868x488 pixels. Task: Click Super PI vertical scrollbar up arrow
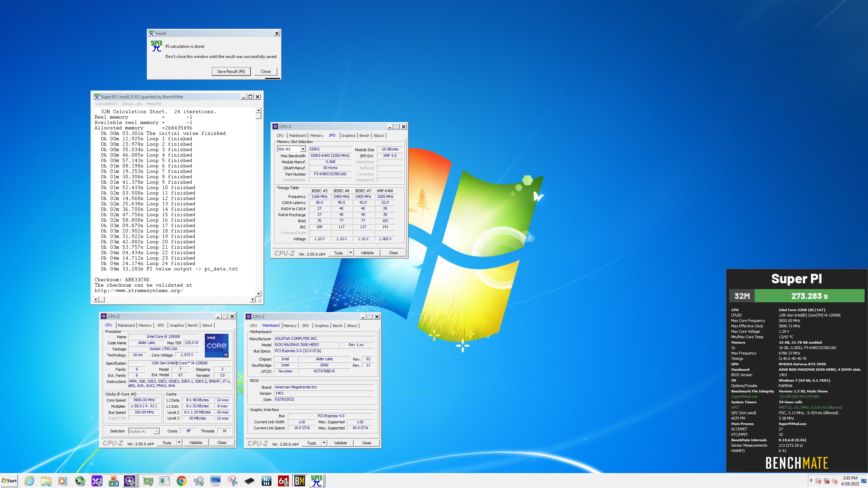pyautogui.click(x=258, y=110)
